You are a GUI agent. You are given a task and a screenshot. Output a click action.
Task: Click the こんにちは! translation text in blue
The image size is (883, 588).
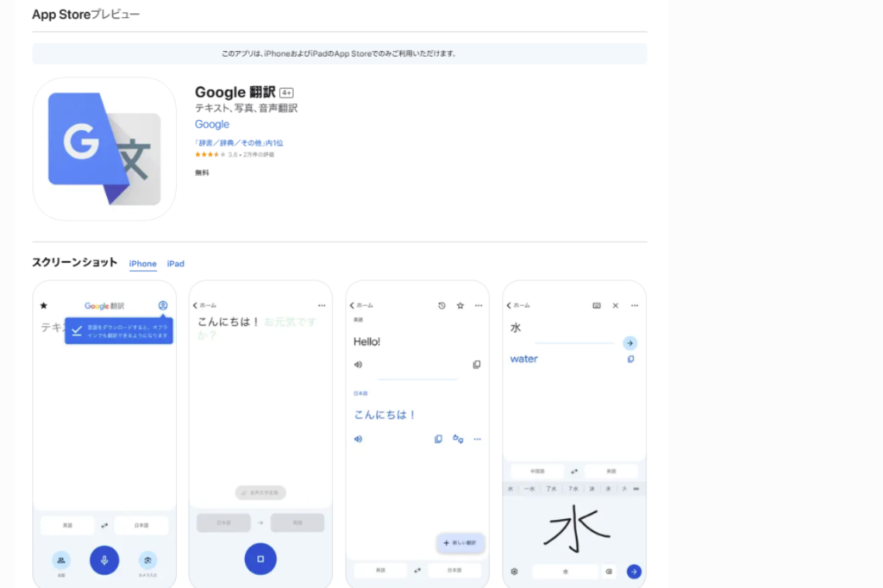coord(385,415)
